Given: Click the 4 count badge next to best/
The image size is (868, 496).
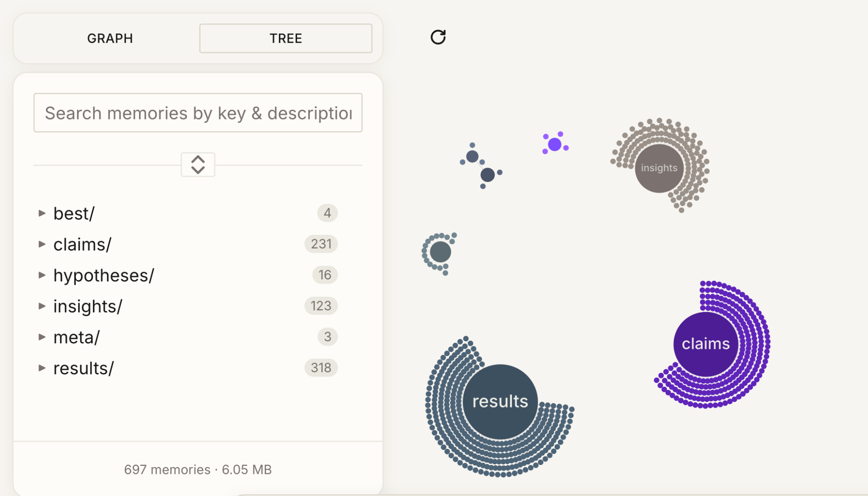Looking at the screenshot, I should pos(327,213).
